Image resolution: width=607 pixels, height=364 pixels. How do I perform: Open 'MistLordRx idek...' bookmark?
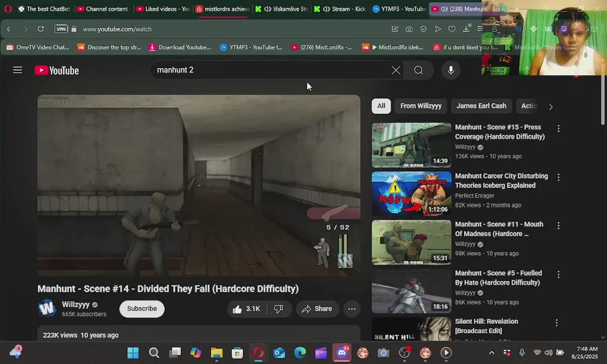393,47
